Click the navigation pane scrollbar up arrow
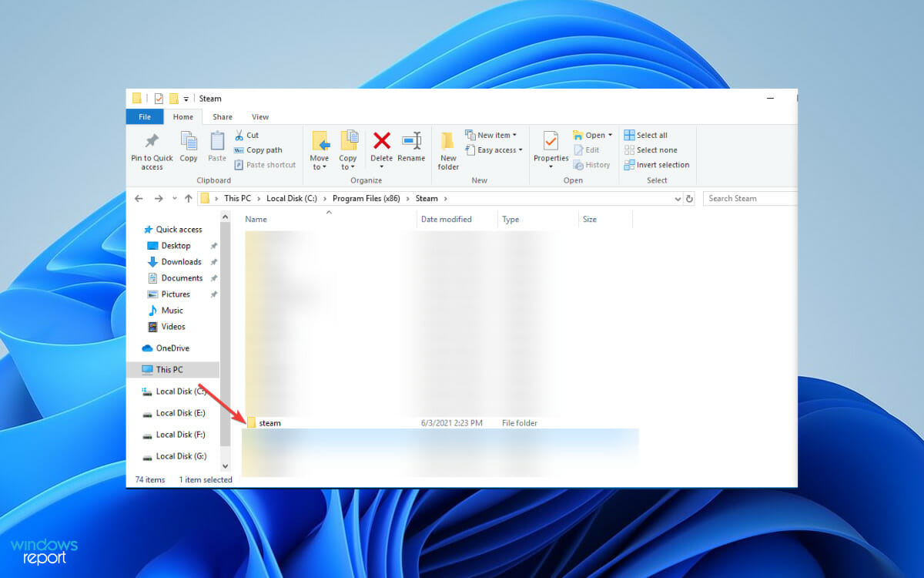924x578 pixels. (225, 217)
